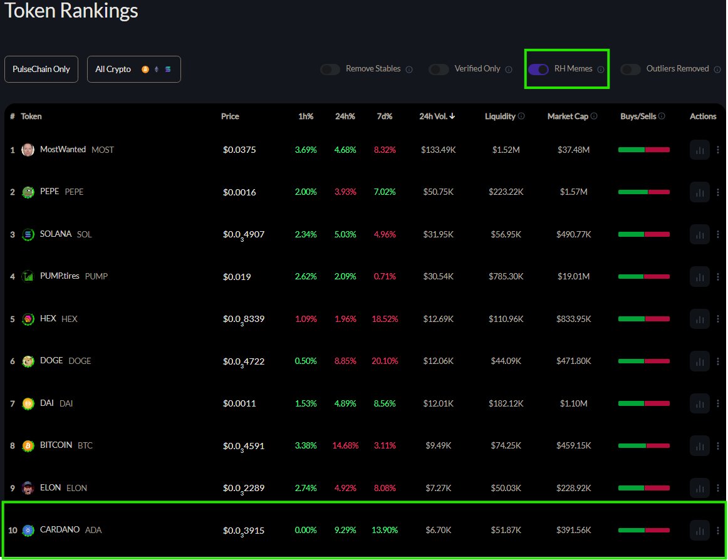
Task: Click info icon beside Buys/Sells header
Action: click(x=662, y=116)
